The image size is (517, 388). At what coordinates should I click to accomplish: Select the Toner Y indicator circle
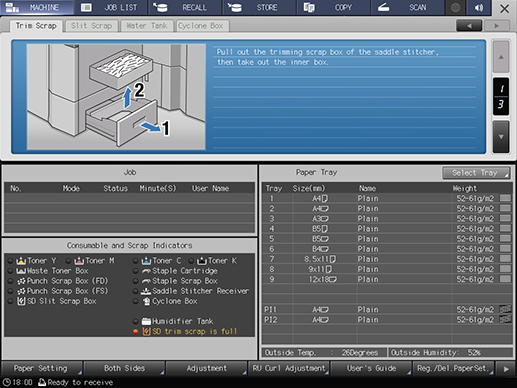11,261
